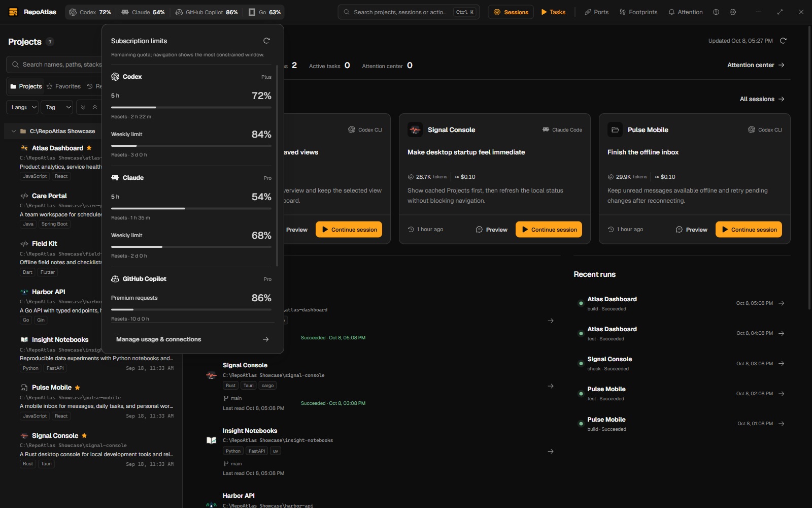The width and height of the screenshot is (812, 508).
Task: Open Footprints panel
Action: point(638,12)
